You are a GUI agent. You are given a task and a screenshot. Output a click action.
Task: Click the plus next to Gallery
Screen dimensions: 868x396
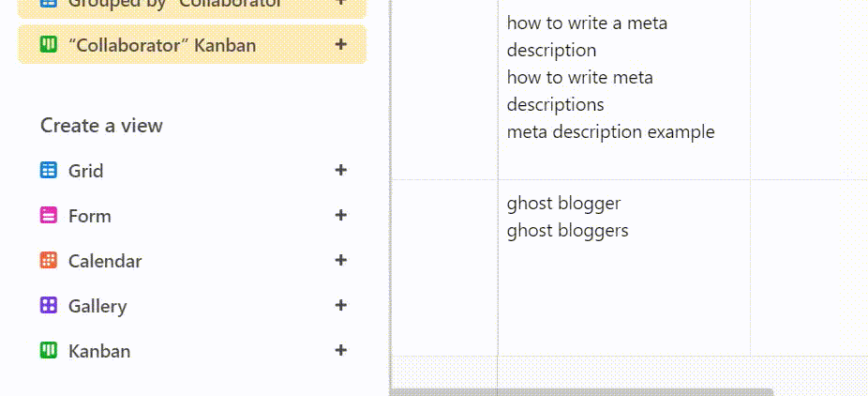[x=341, y=305]
